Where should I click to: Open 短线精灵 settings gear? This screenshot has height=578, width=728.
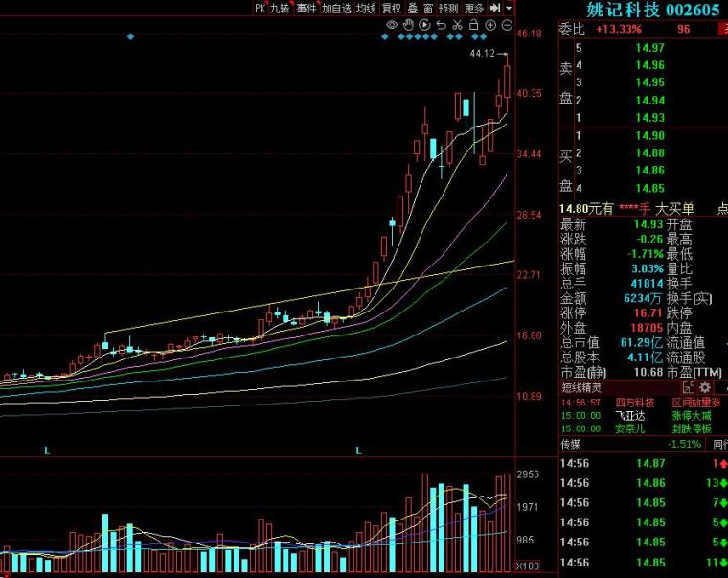(705, 387)
